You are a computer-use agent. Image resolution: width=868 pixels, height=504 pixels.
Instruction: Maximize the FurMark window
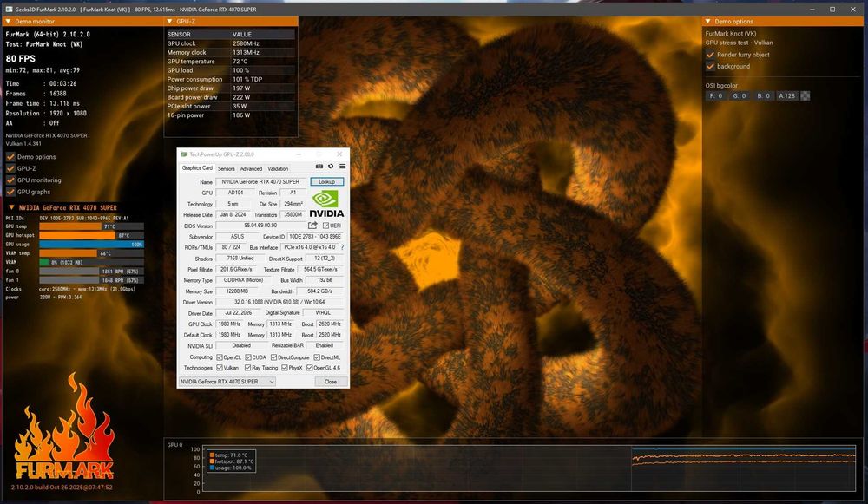[832, 10]
